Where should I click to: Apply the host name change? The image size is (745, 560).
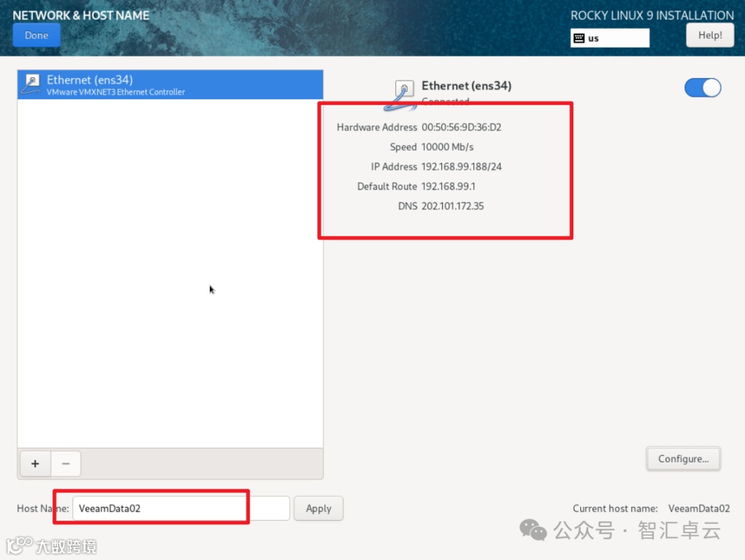[x=318, y=508]
